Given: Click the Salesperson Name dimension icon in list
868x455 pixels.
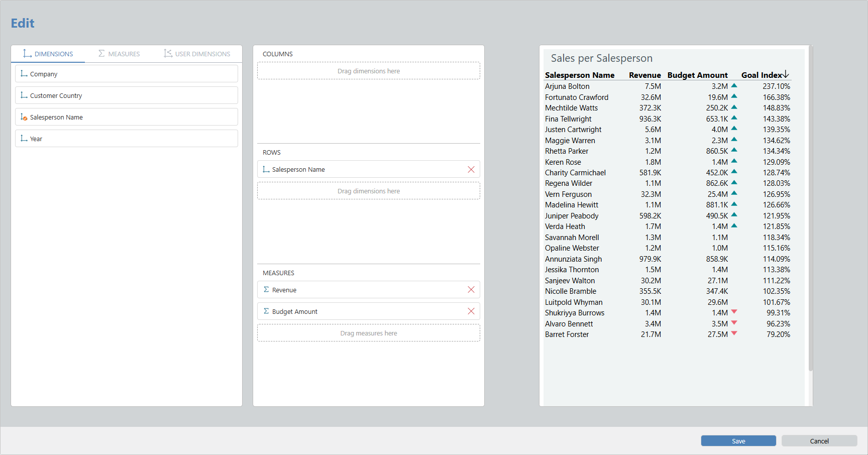Looking at the screenshot, I should coord(24,117).
